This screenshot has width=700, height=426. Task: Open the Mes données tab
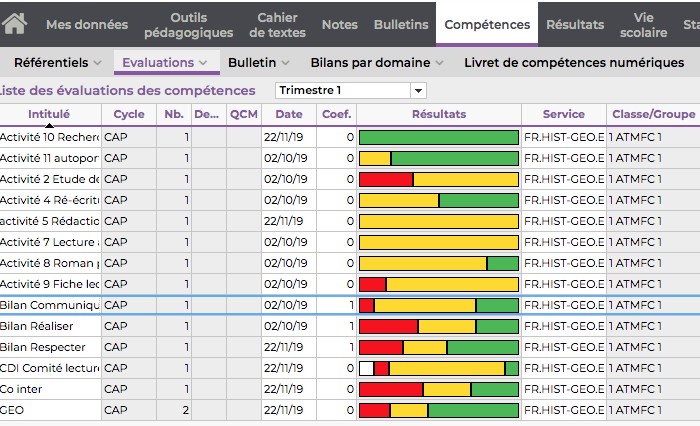pos(87,25)
